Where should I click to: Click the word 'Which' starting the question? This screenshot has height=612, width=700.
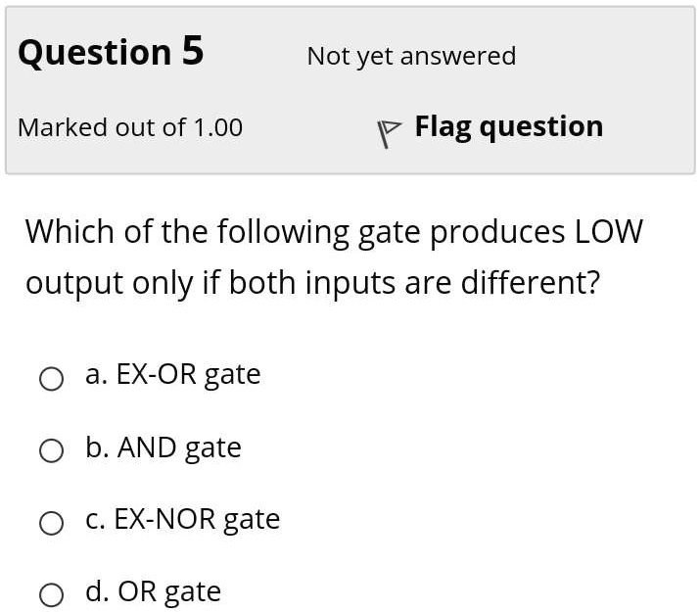click(70, 232)
